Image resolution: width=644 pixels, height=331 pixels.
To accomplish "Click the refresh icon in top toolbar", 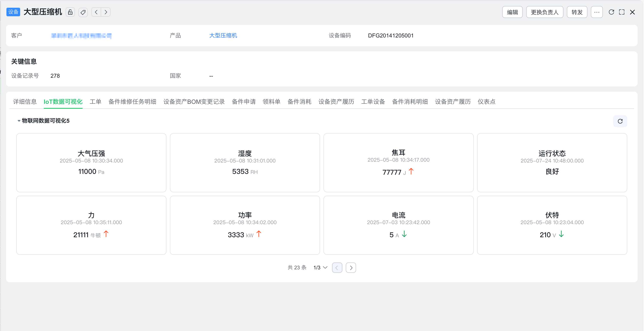I will (611, 12).
